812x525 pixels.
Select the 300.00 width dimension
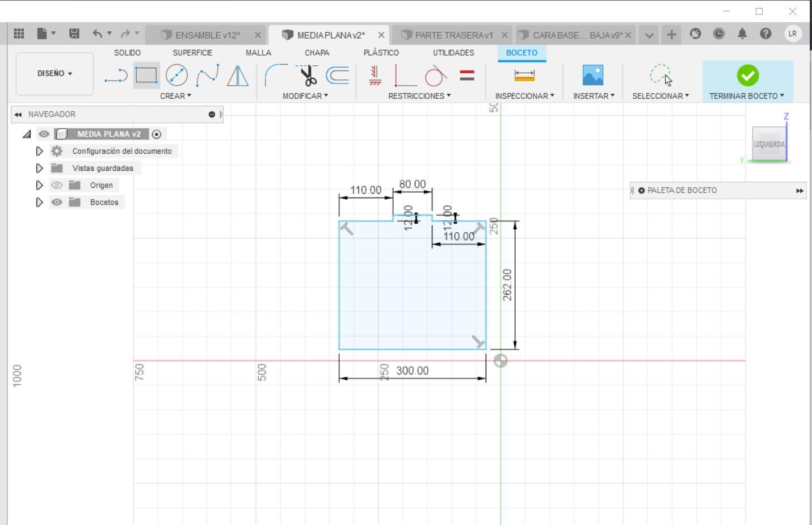[x=413, y=371]
